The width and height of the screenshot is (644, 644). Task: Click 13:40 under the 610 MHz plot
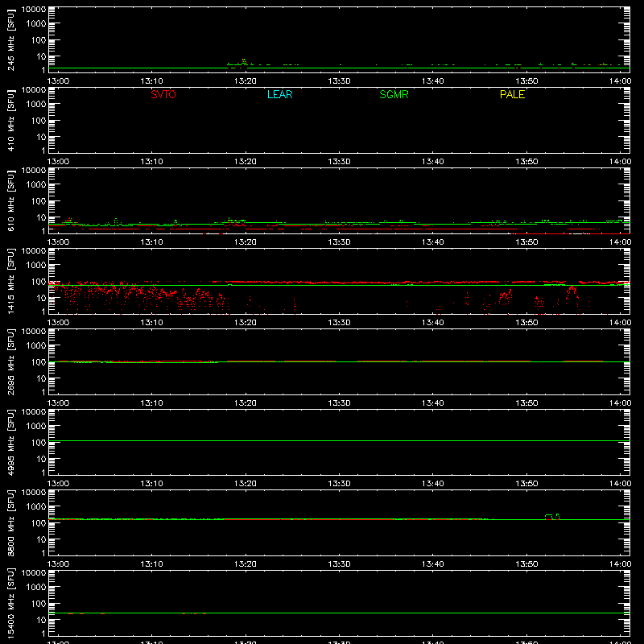432,242
